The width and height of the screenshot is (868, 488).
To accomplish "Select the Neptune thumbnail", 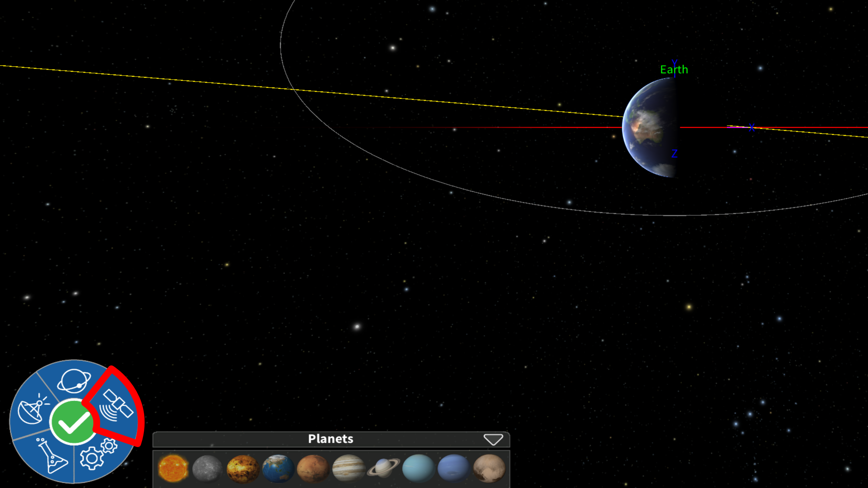I will pos(454,468).
